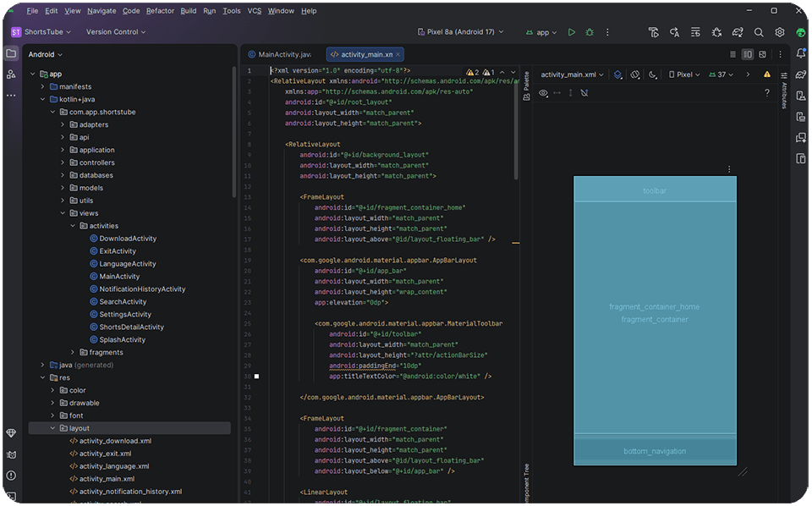Select the bottom_navigation view in preview
Image resolution: width=812 pixels, height=506 pixels.
(655, 451)
